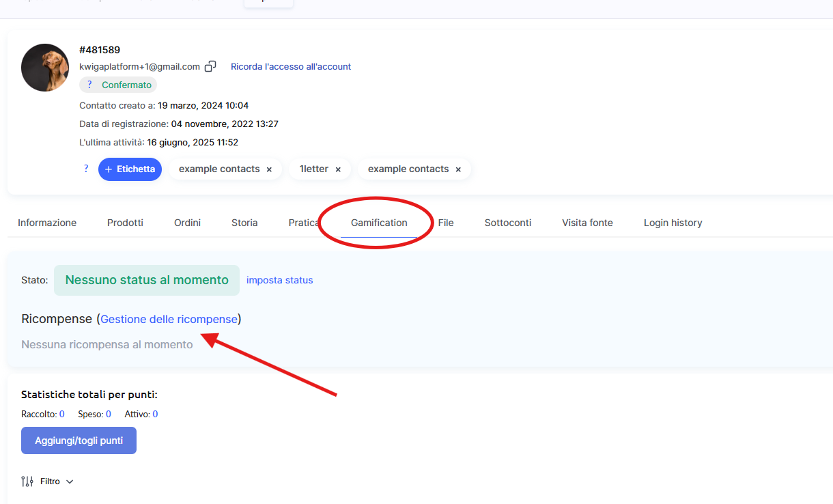Go to the Ordini tab

click(187, 223)
